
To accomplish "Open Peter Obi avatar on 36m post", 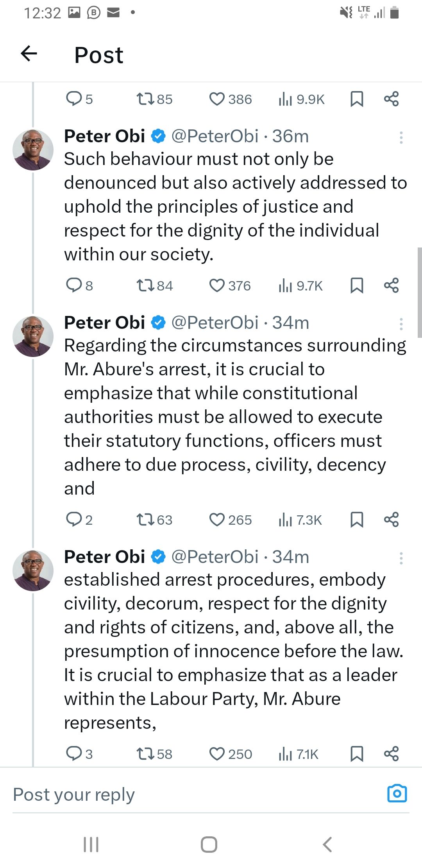I will (x=33, y=150).
